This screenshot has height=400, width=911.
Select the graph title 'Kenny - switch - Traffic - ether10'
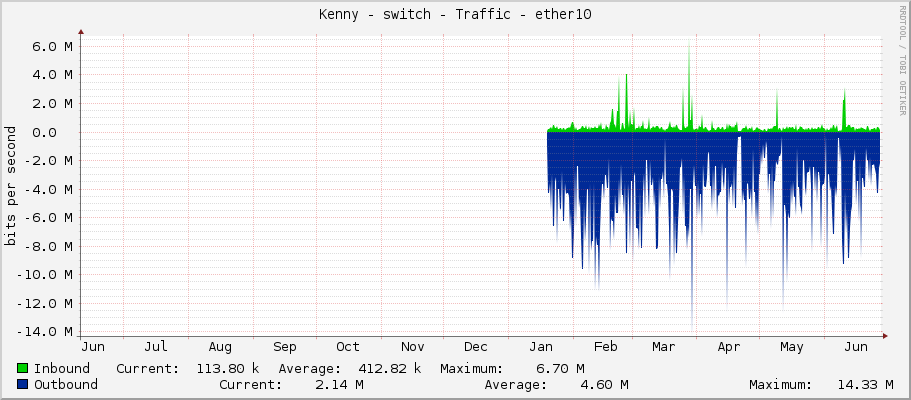455,15
